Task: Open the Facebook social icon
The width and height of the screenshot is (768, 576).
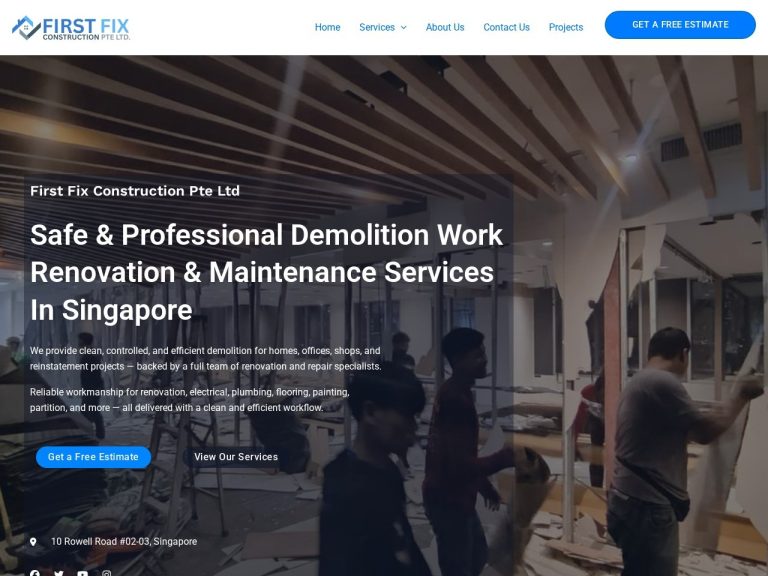Action: [x=35, y=573]
